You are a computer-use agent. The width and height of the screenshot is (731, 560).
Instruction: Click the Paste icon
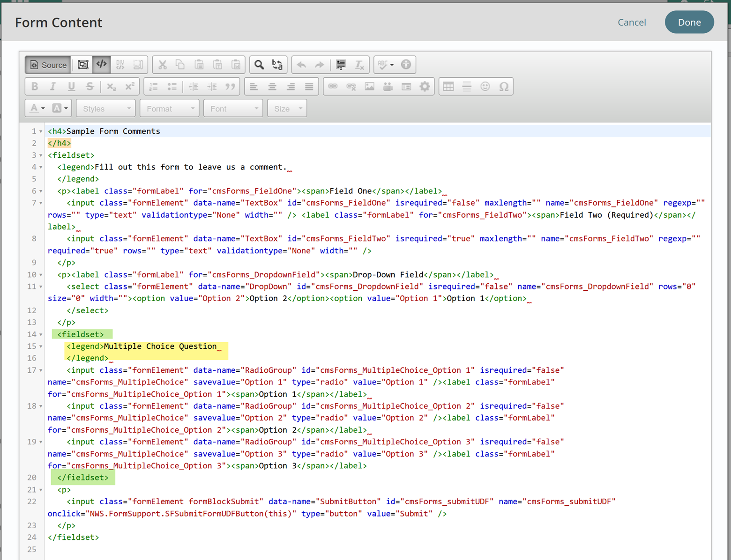click(x=199, y=65)
